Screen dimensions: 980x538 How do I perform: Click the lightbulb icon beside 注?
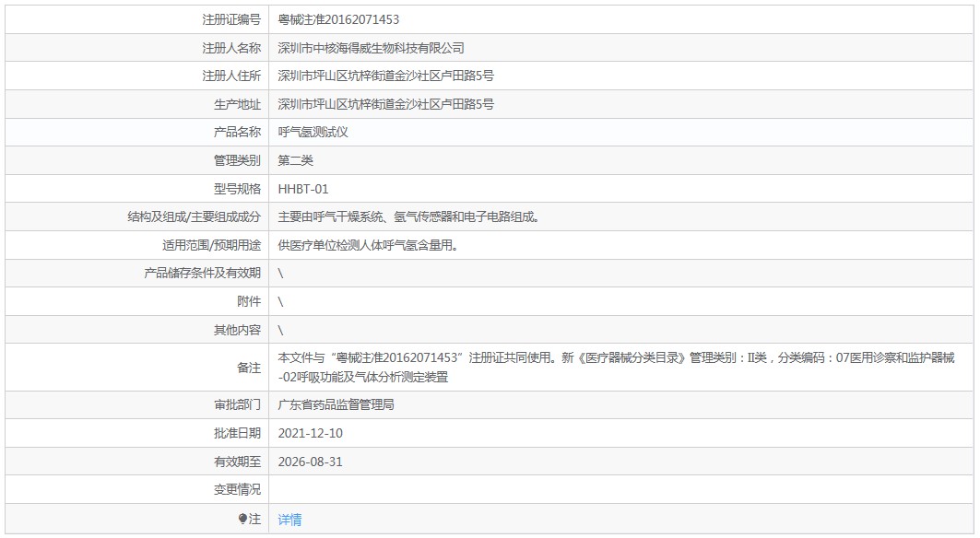point(243,519)
